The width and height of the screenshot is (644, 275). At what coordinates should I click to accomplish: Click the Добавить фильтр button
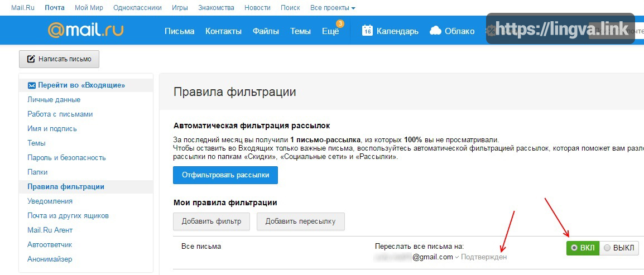click(x=212, y=221)
